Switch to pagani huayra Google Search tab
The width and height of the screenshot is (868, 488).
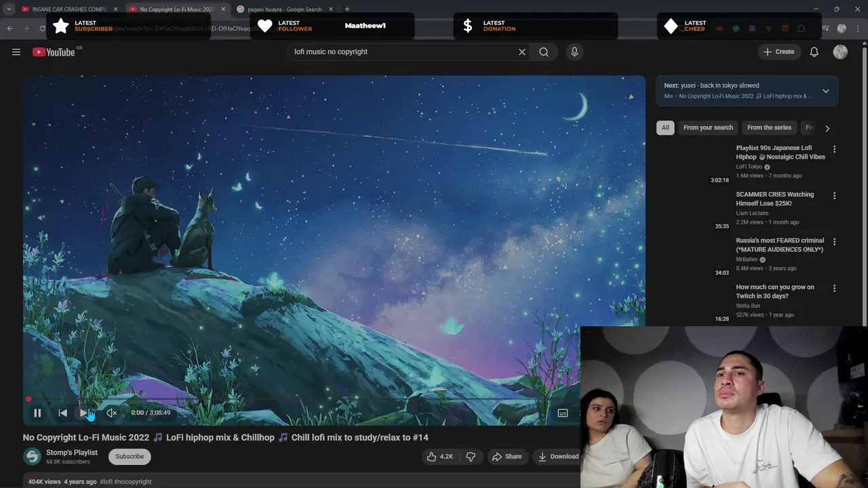(x=283, y=9)
